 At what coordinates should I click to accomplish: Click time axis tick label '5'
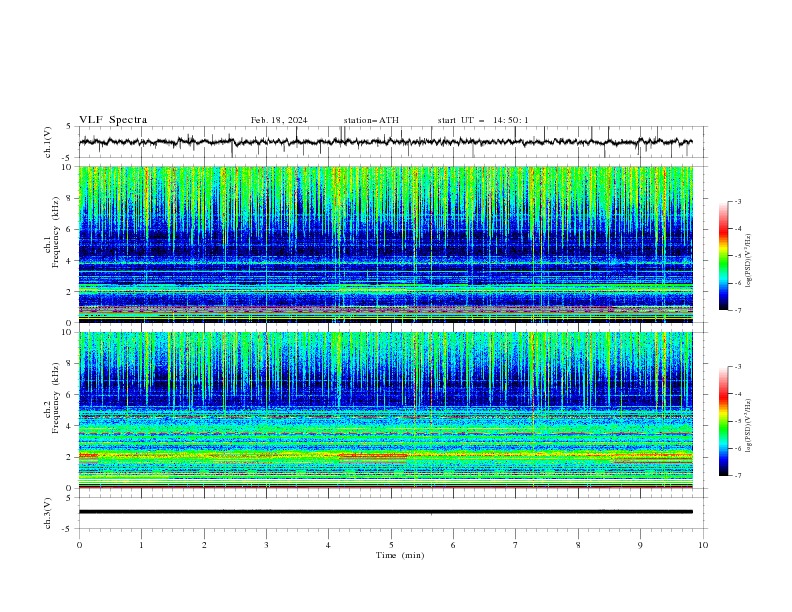tap(391, 545)
